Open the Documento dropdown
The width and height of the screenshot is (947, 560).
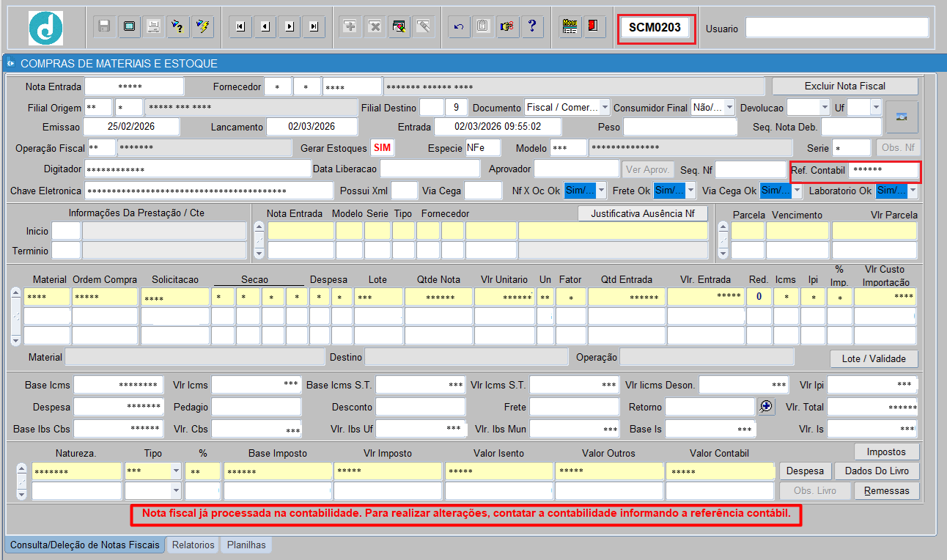click(605, 108)
